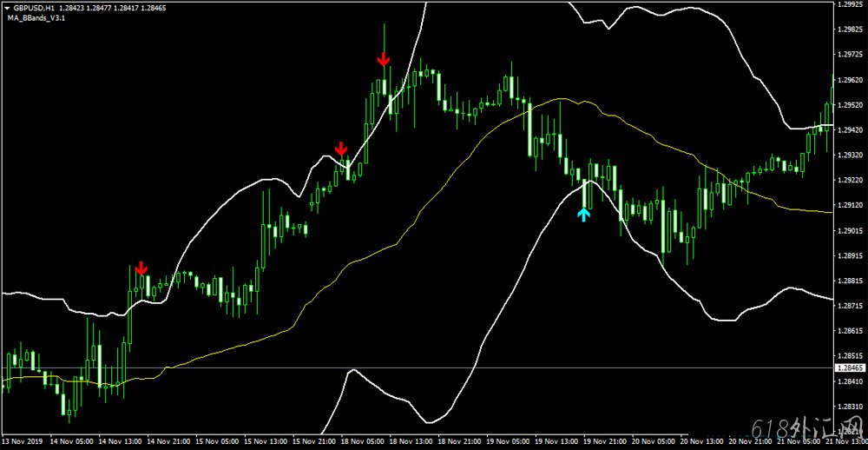Click the 1.28310 price axis label
Screen dimensions: 868x450
coord(848,407)
